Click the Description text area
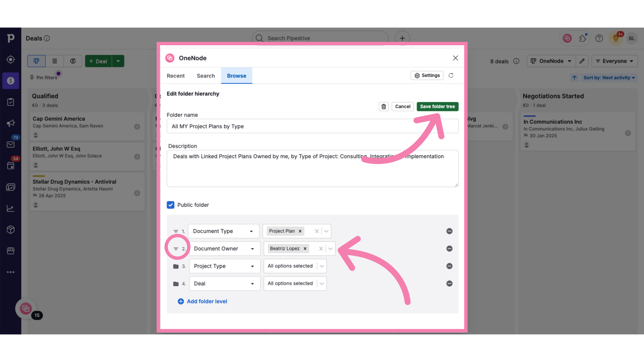644x362 pixels. coord(313,168)
